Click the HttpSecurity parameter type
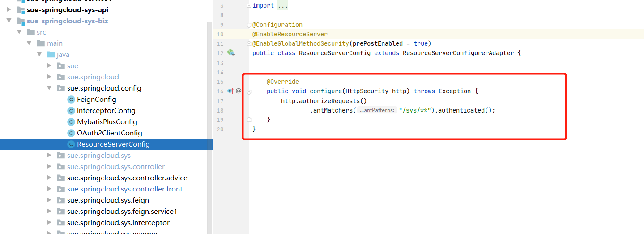This screenshot has width=644, height=234. click(367, 91)
